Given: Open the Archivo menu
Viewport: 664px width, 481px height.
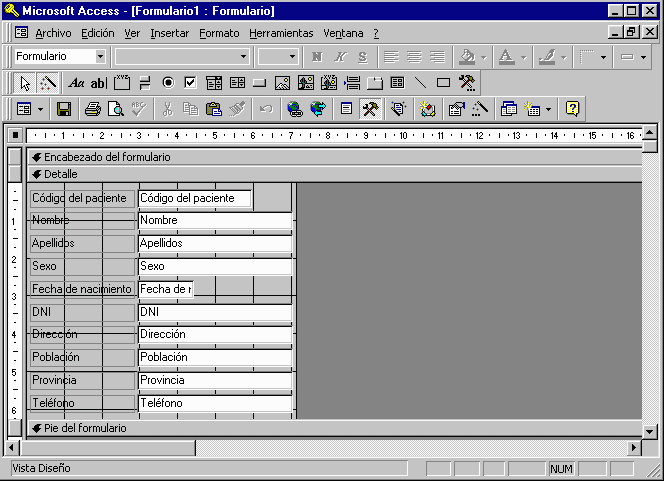Looking at the screenshot, I should (x=53, y=33).
